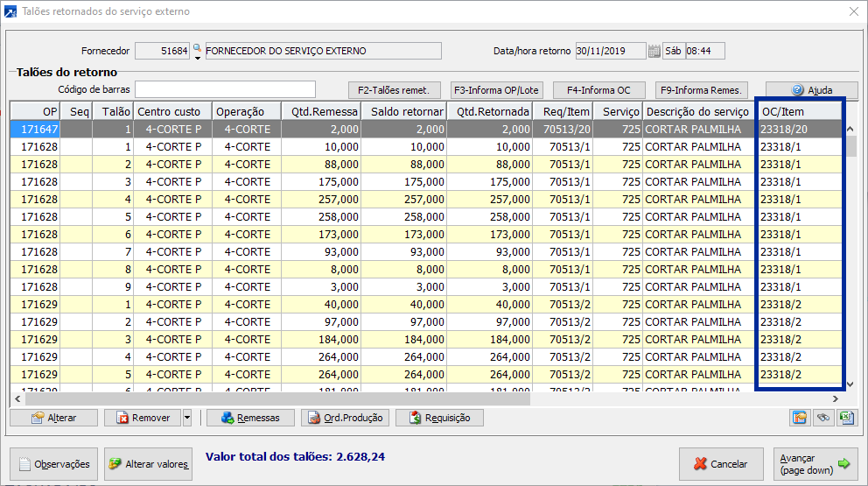Open the calendar date picker icon
This screenshot has height=486, width=868.
[654, 51]
